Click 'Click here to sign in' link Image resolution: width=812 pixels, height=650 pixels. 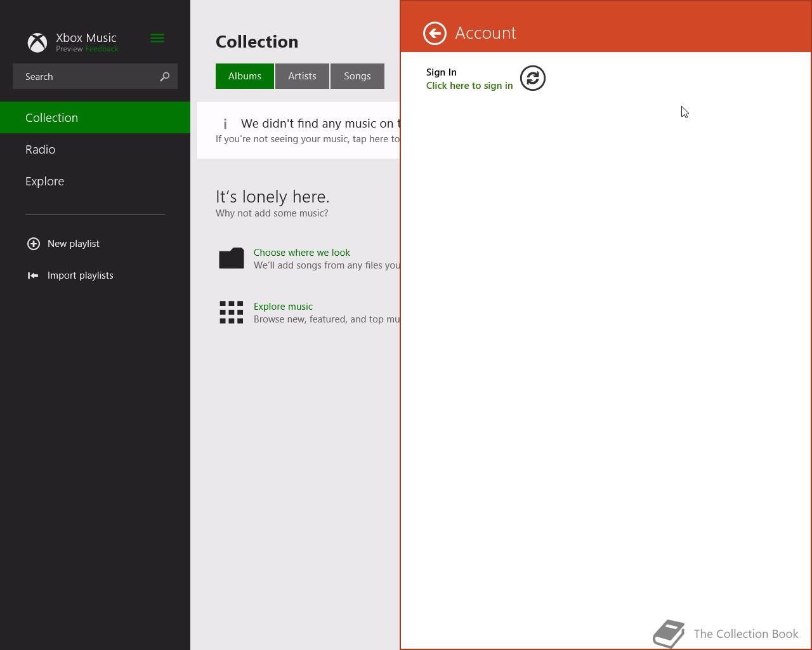469,86
